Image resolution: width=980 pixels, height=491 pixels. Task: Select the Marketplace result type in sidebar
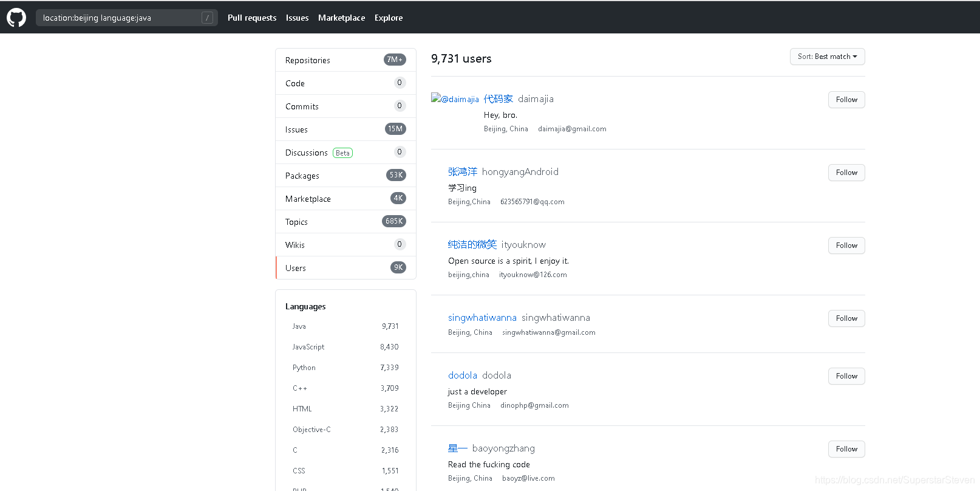click(345, 199)
